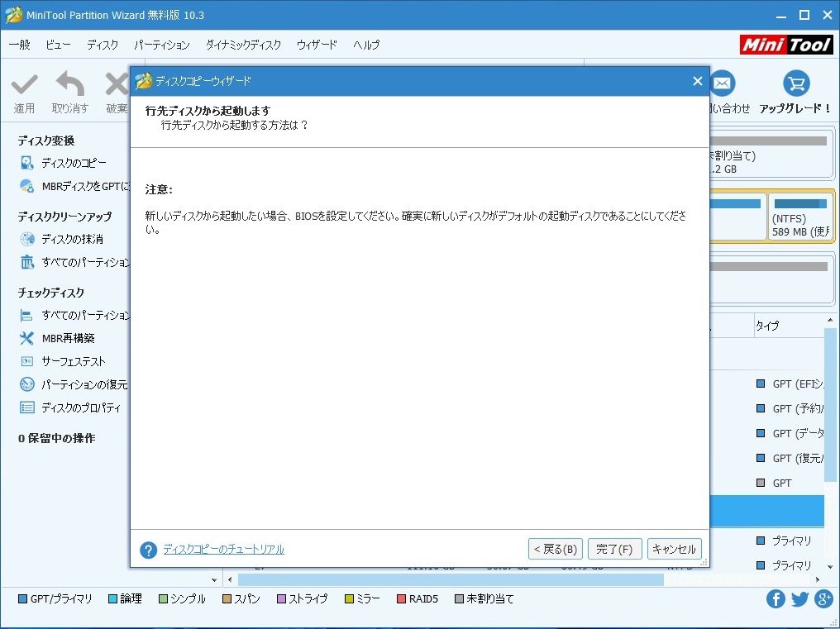Screen dimensions: 840x629
Task: Select ディスクのコピー in the sidebar
Action: click(x=74, y=164)
